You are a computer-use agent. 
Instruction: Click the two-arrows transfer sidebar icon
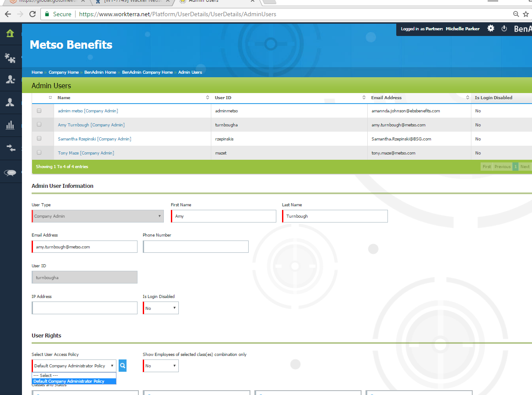click(x=10, y=148)
